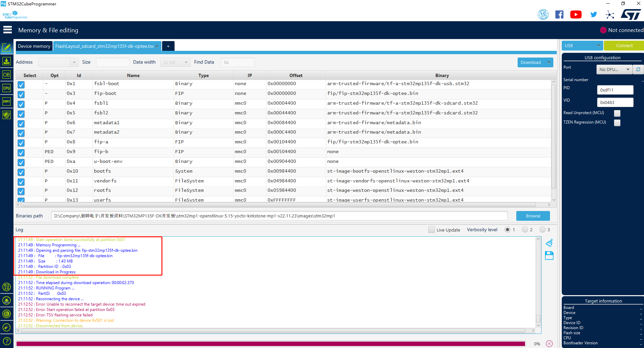Open the Data width 32-bit dropdown
Screen dimensions: 644x348
click(x=175, y=62)
